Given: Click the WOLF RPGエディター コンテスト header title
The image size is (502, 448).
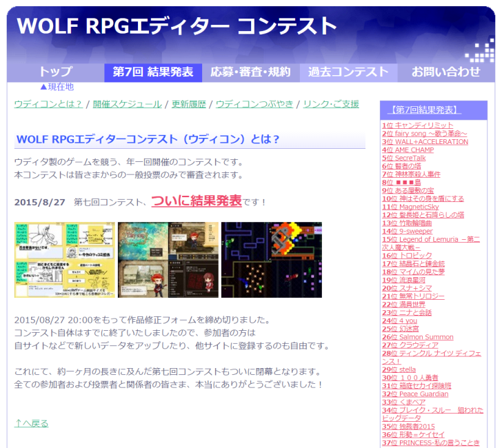Looking at the screenshot, I should pos(177,26).
